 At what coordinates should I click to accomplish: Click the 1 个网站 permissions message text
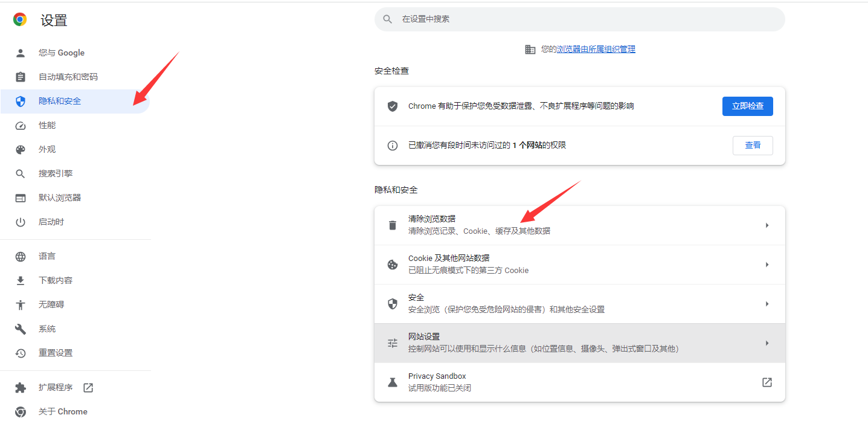point(487,145)
